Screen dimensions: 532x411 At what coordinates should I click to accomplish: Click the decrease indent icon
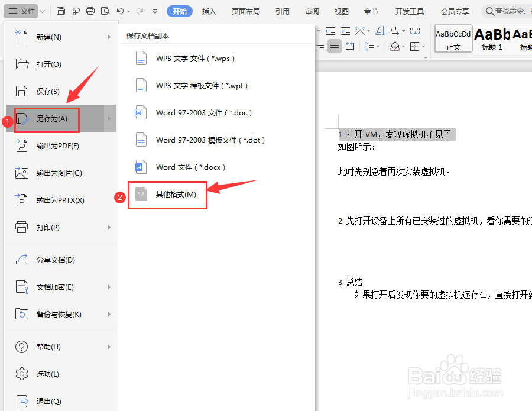pos(330,31)
